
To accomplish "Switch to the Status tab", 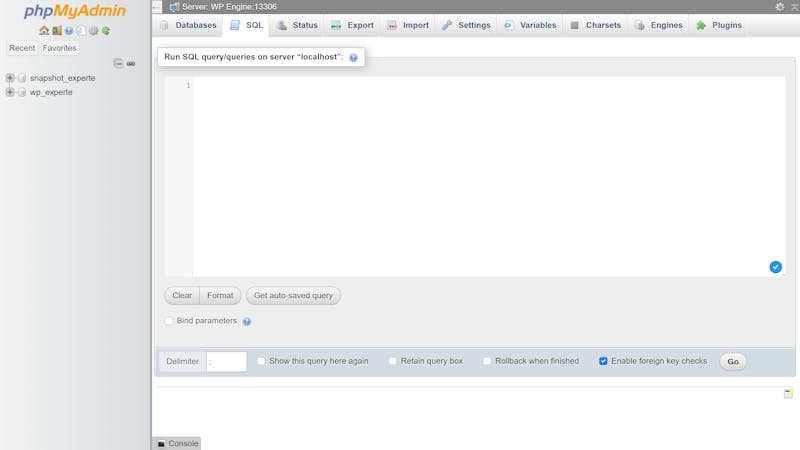I will (x=297, y=26).
